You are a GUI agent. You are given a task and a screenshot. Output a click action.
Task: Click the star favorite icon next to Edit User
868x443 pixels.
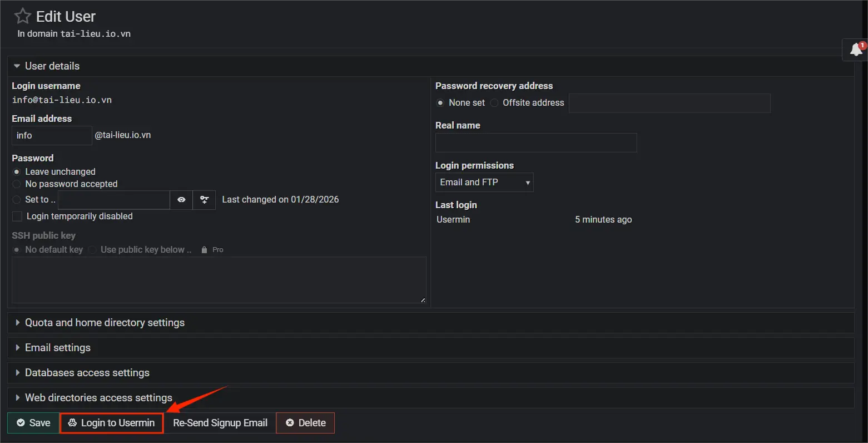click(x=21, y=15)
